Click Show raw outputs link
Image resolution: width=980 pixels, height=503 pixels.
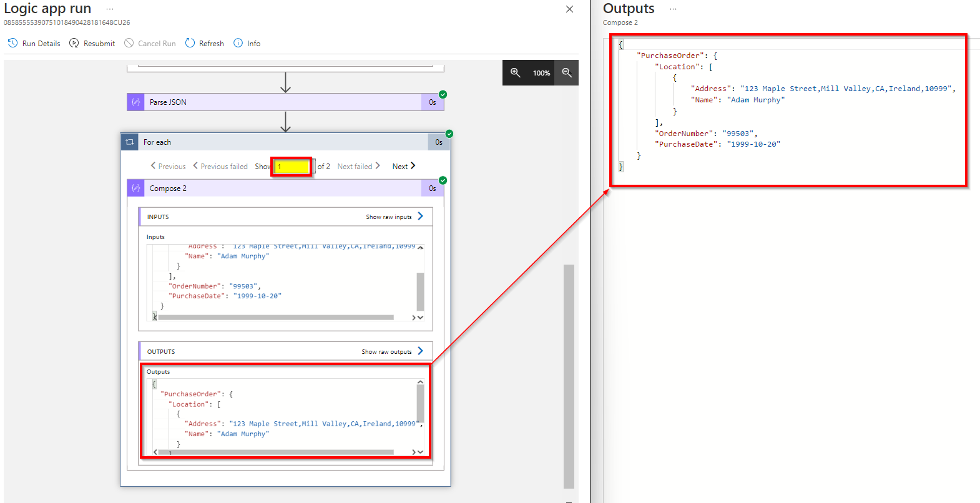pyautogui.click(x=393, y=352)
